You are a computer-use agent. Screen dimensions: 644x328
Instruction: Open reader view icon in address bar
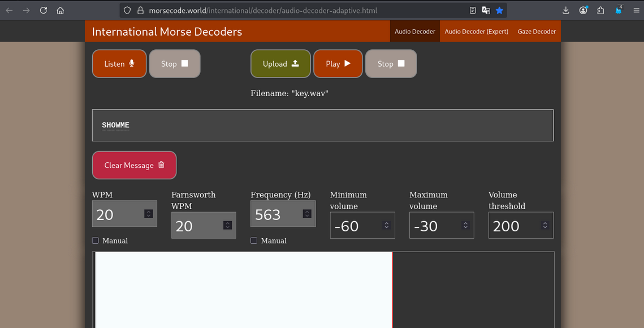coord(473,10)
